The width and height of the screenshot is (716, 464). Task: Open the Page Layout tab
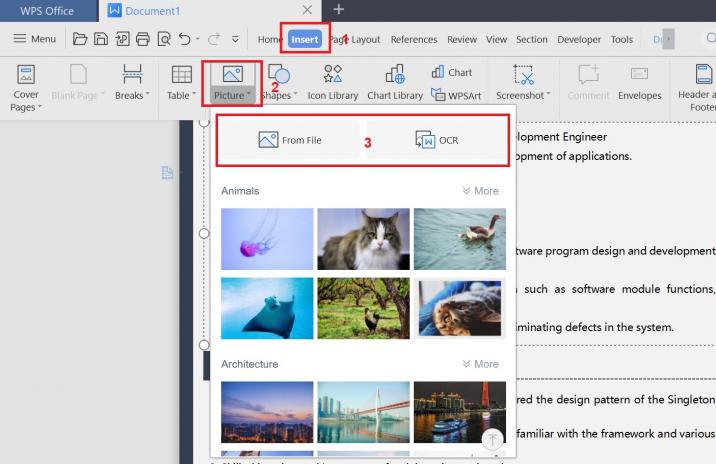(355, 39)
